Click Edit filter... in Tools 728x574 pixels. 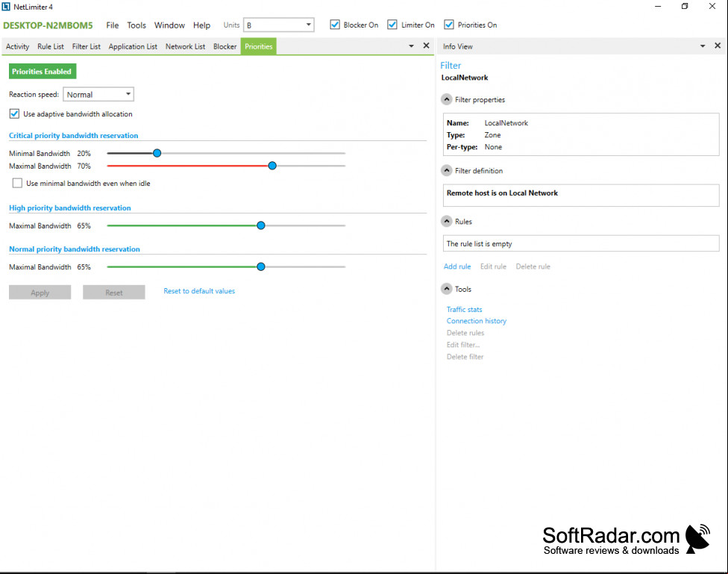click(x=463, y=345)
